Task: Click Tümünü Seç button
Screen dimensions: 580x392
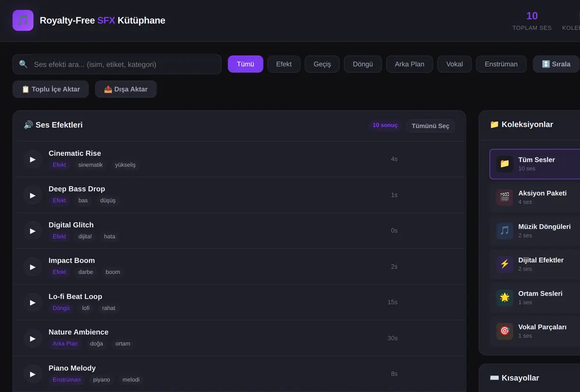Action: point(430,126)
